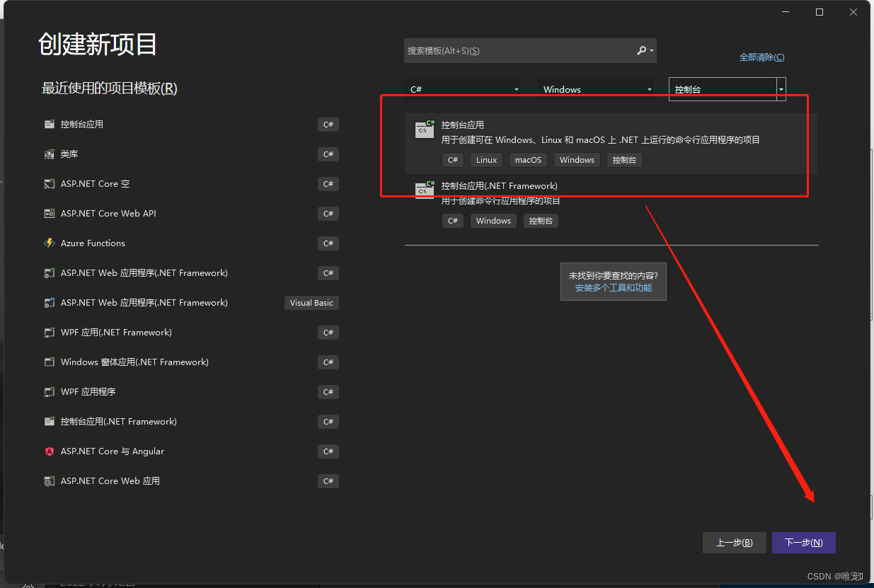
Task: Click the Linux tag on 控制台应用
Action: pyautogui.click(x=486, y=160)
